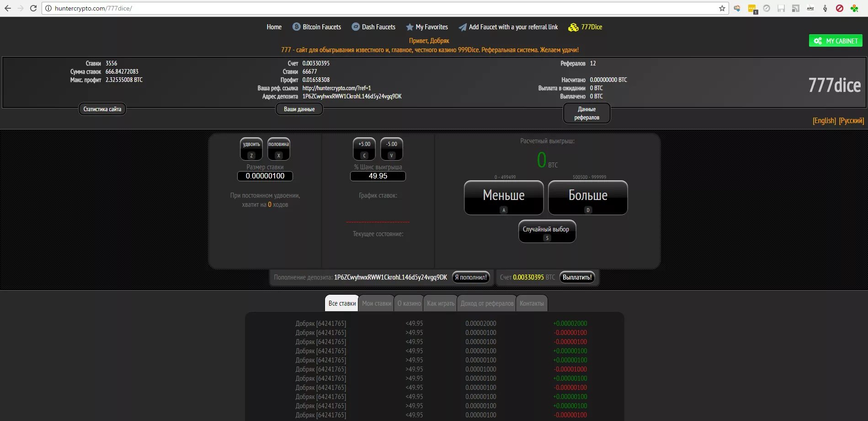Image resolution: width=868 pixels, height=421 pixels.
Task: Open the cast-style extension icon
Action: click(x=796, y=8)
